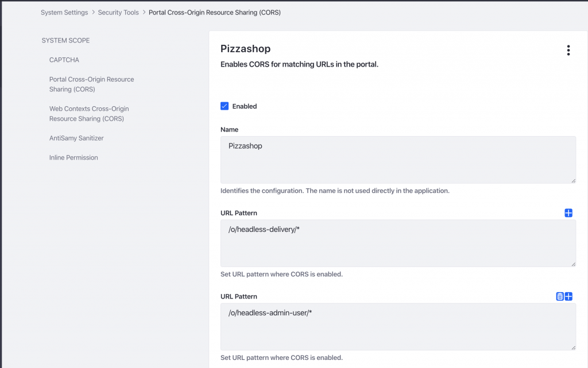Go back to Security Tools
This screenshot has width=588, height=368.
click(x=118, y=12)
